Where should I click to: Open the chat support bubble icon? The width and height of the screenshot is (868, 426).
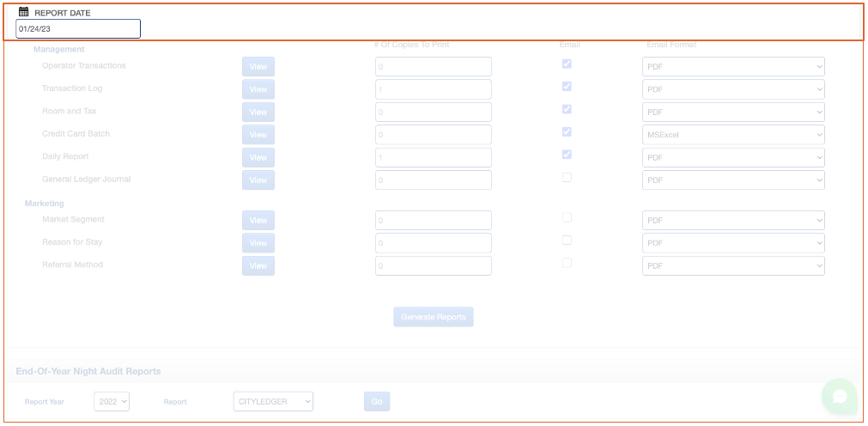pyautogui.click(x=839, y=396)
